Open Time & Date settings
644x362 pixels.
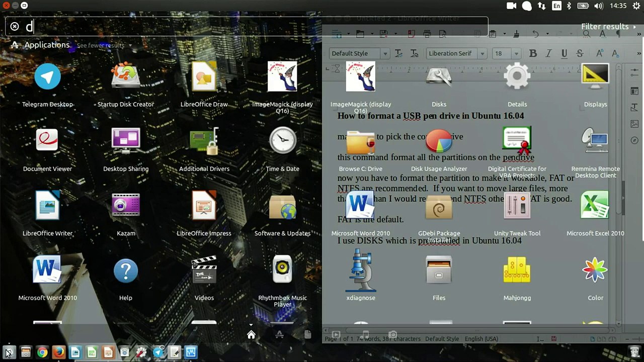[x=283, y=148]
